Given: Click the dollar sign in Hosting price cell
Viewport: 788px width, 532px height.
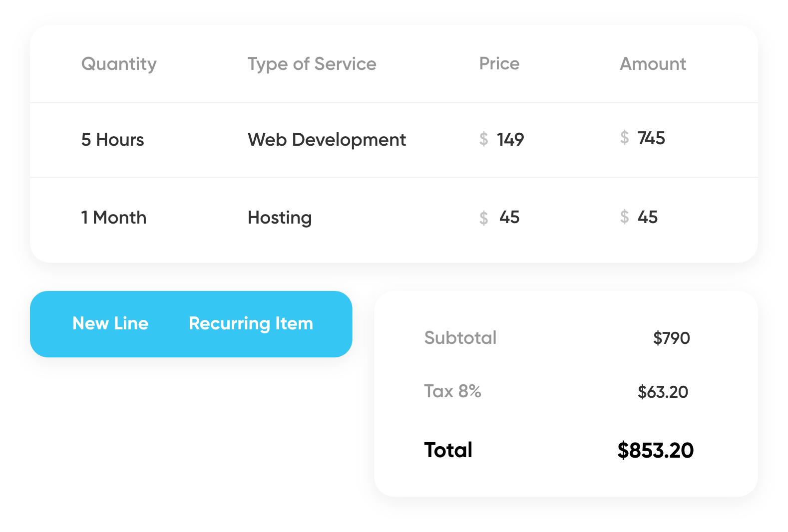Looking at the screenshot, I should click(x=483, y=218).
